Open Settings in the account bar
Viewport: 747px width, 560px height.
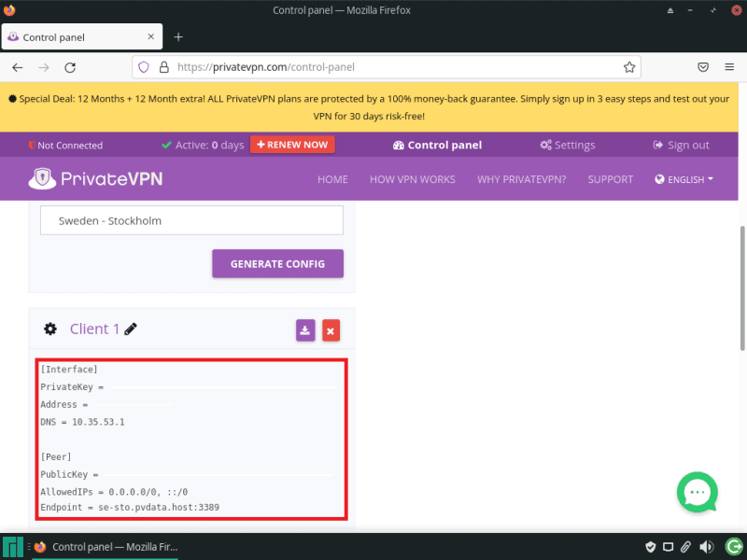click(568, 145)
